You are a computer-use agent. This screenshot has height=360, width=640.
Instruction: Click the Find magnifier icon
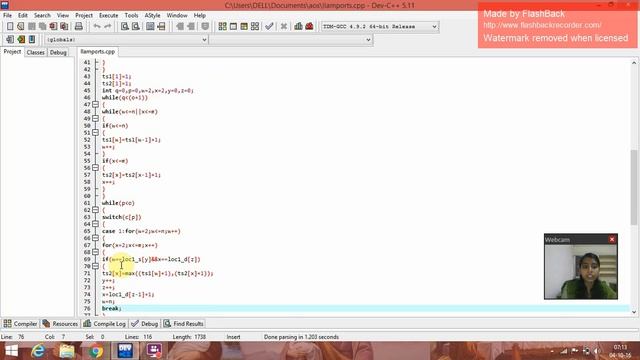click(x=125, y=27)
